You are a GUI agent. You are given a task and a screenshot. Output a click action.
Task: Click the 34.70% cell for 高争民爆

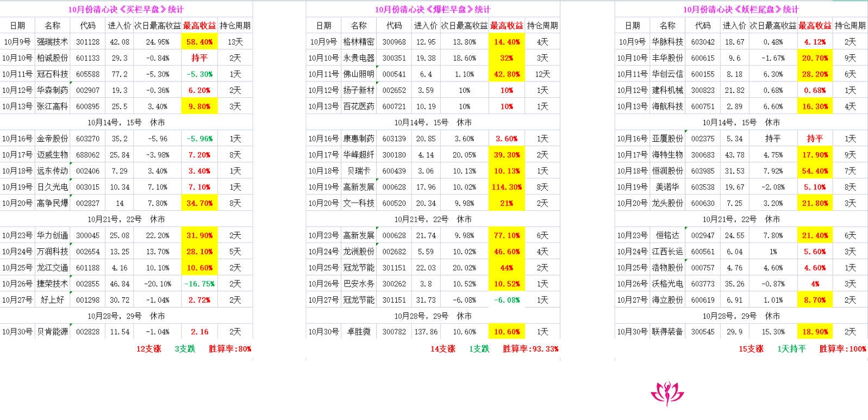199,203
